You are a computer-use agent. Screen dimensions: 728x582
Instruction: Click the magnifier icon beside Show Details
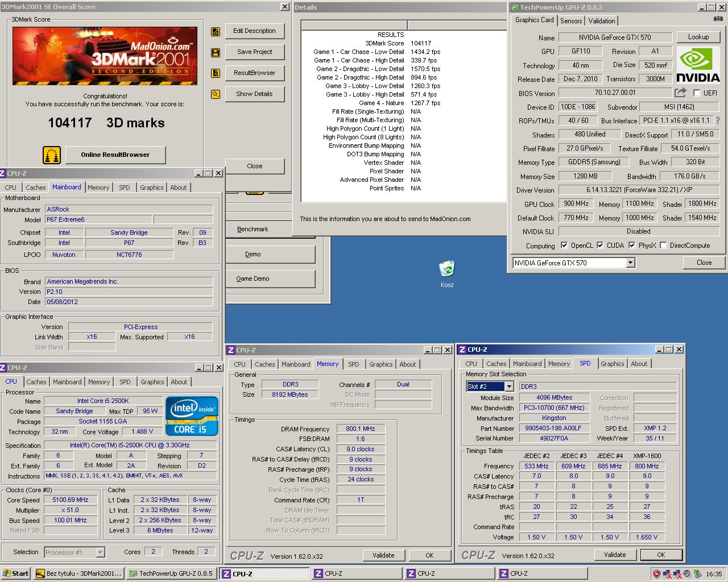point(216,94)
